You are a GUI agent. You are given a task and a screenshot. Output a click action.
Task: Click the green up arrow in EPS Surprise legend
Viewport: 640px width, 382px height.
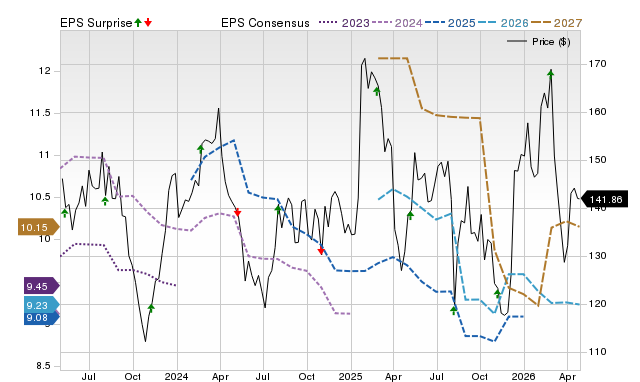(x=138, y=22)
